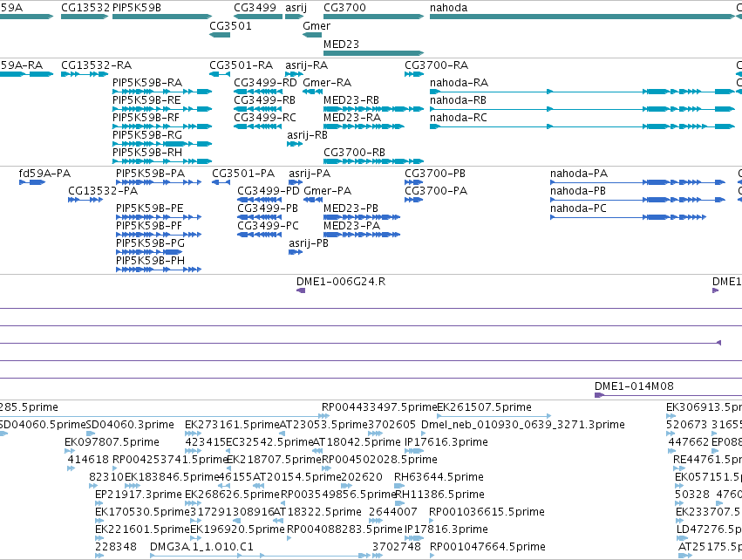
Task: Open transcript label asrij-RA
Action: (x=306, y=65)
